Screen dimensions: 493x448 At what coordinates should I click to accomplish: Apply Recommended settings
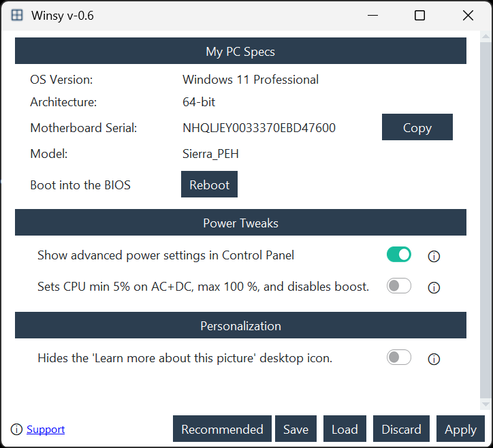pyautogui.click(x=222, y=429)
